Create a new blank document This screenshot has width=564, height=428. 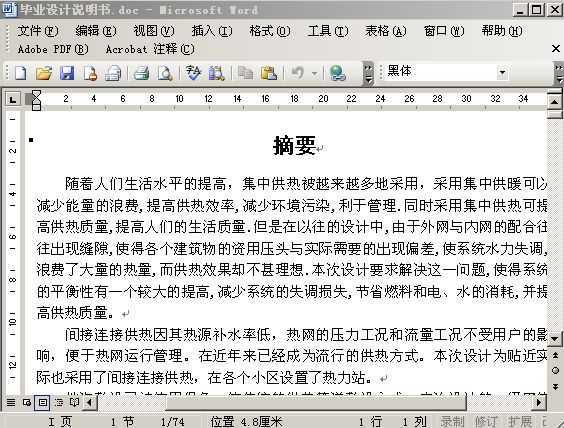coord(21,73)
